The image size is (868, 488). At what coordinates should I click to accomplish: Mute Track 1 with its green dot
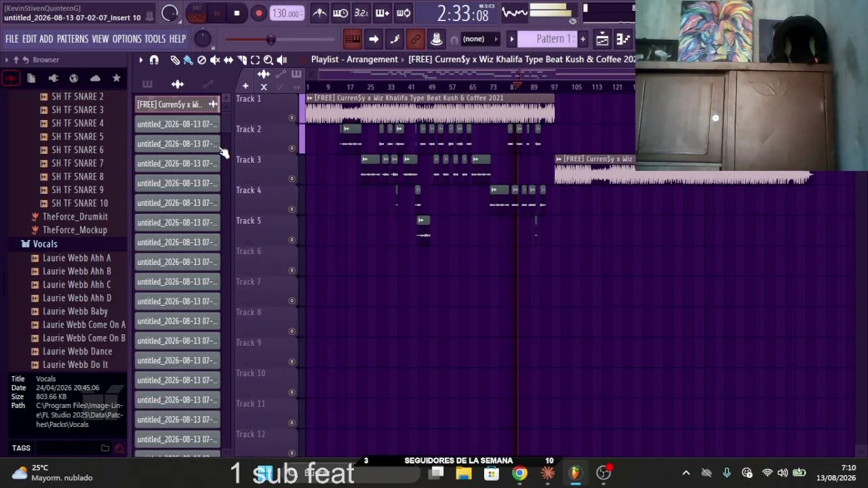click(x=292, y=118)
